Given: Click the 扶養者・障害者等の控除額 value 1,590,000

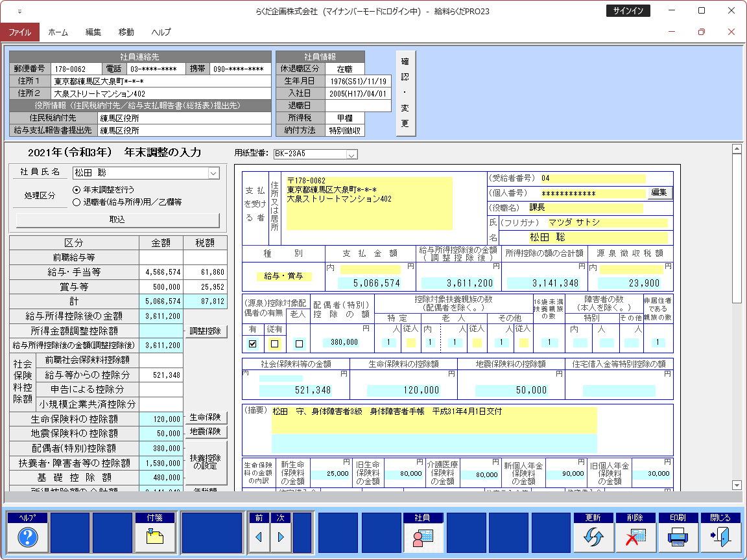Looking at the screenshot, I should (161, 463).
